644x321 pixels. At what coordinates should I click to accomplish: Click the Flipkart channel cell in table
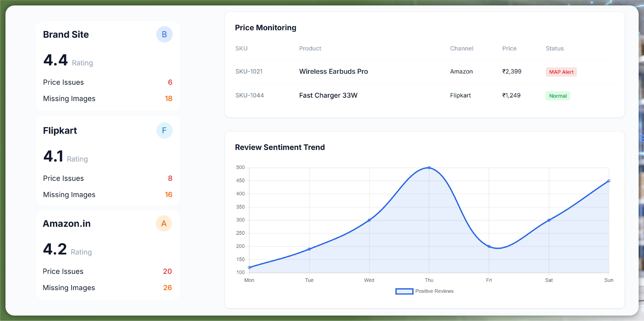coord(460,95)
